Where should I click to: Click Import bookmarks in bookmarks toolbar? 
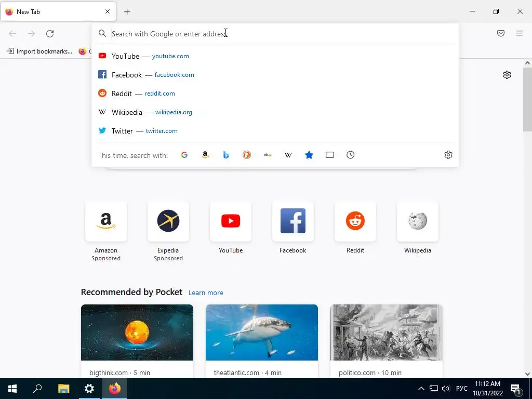tap(39, 51)
